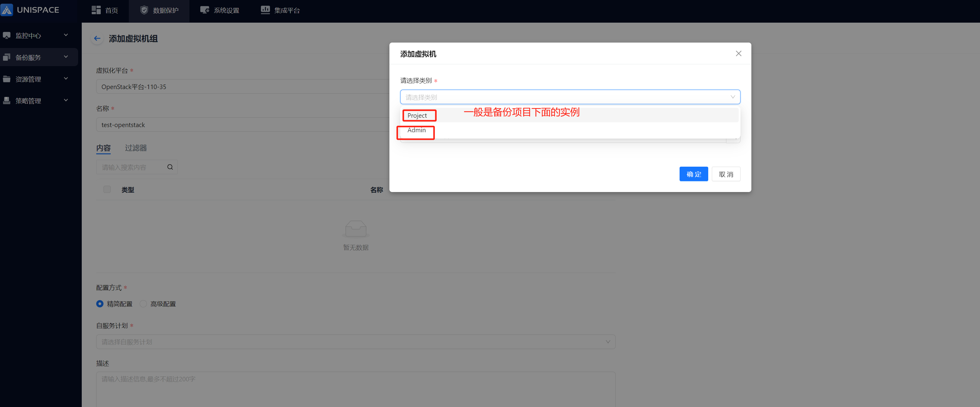
Task: Switch to the 过滤器 tab
Action: pos(136,148)
